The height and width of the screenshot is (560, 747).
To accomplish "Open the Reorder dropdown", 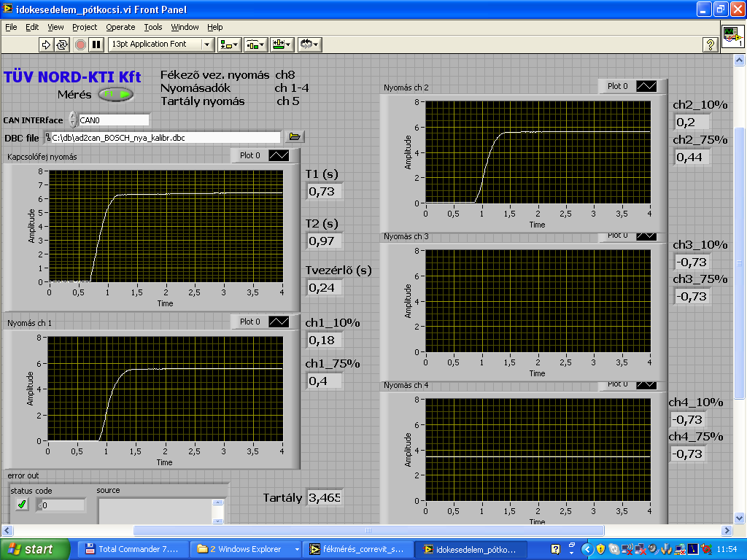I will [309, 44].
